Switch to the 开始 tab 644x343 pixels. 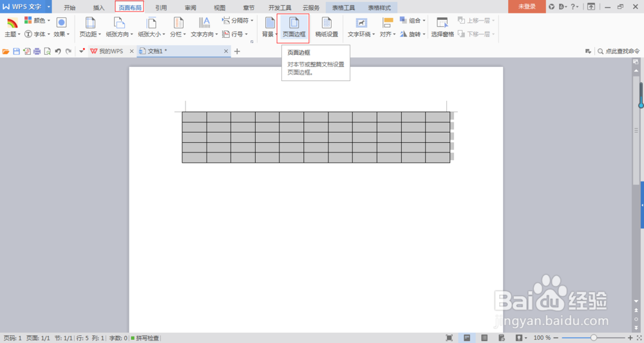coord(70,7)
